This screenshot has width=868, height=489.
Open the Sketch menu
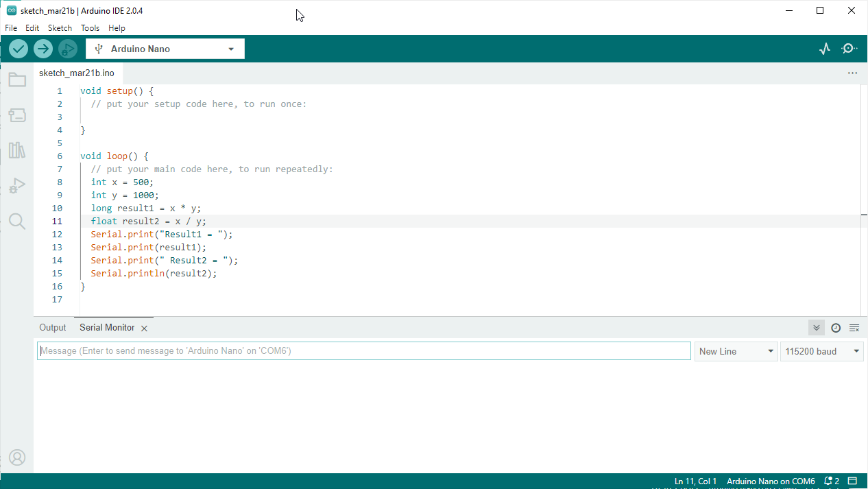click(60, 28)
